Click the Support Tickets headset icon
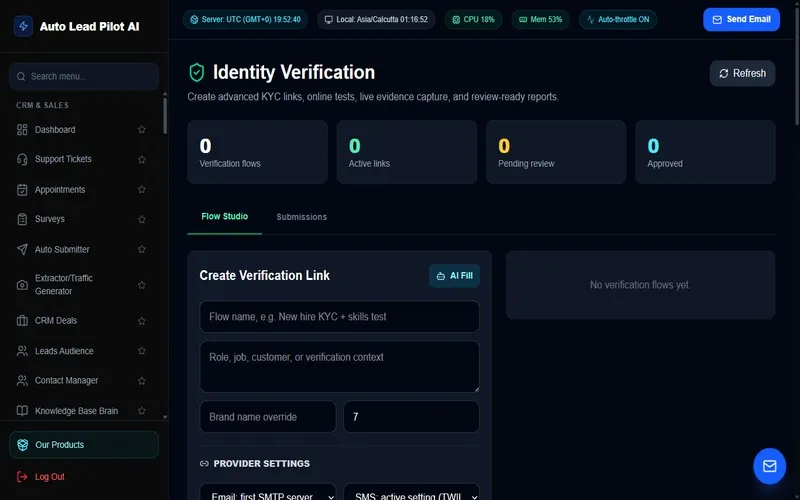Screen dimensions: 800x500 22,159
